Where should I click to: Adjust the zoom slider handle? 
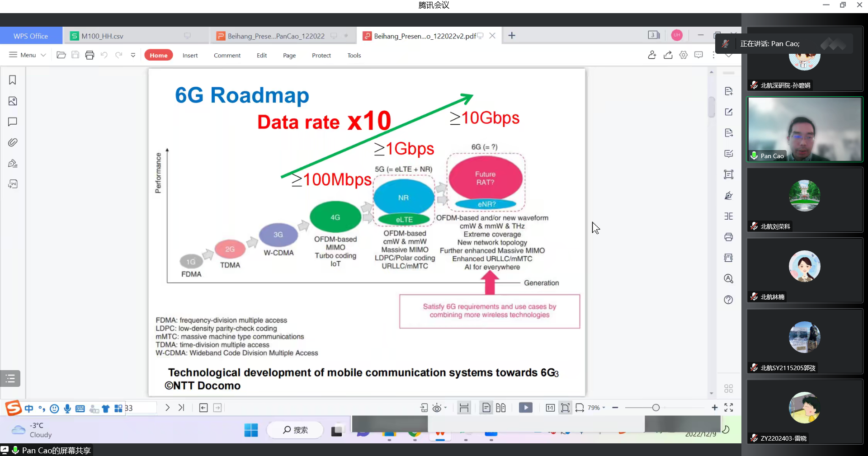tap(656, 408)
